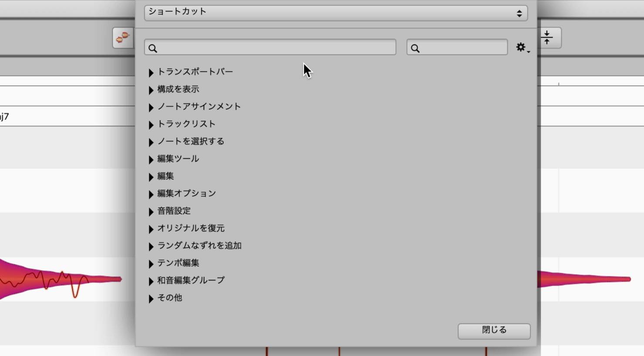Select the 編集オプション text row

click(x=186, y=193)
